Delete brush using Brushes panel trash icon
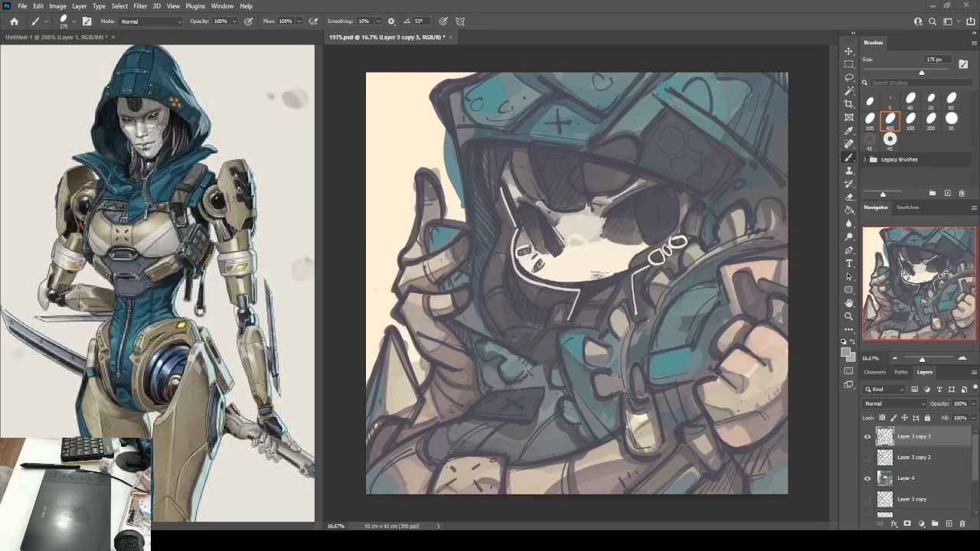The height and width of the screenshot is (551, 980). 962,194
